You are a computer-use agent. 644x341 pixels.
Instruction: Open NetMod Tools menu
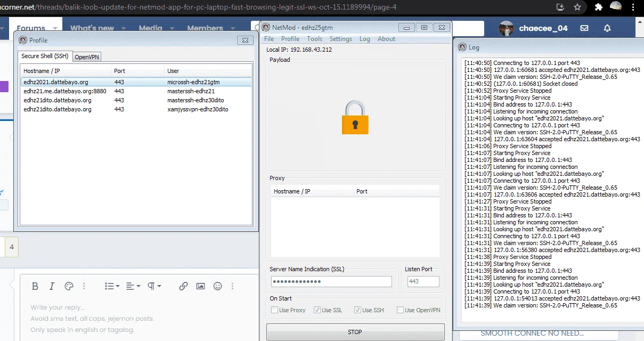[x=314, y=39]
